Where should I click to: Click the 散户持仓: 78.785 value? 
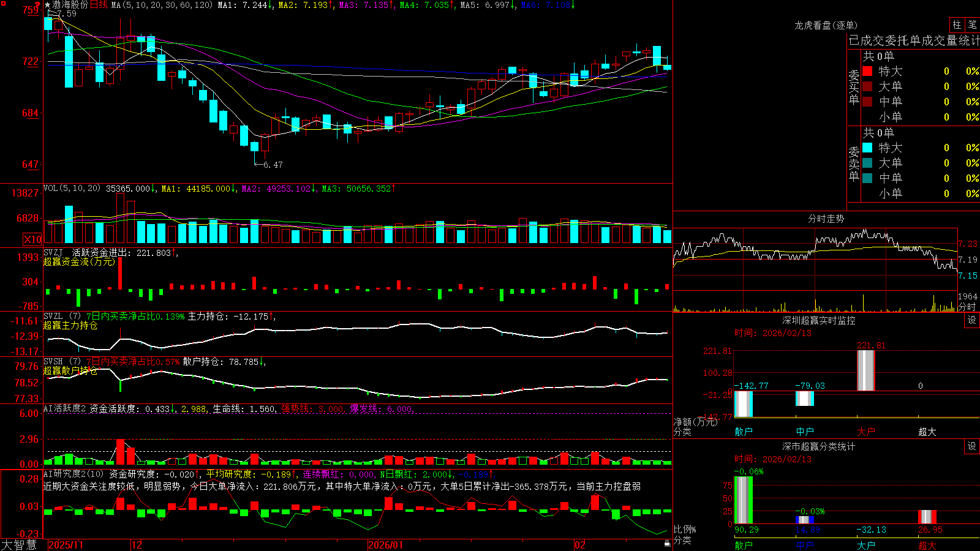pyautogui.click(x=224, y=362)
